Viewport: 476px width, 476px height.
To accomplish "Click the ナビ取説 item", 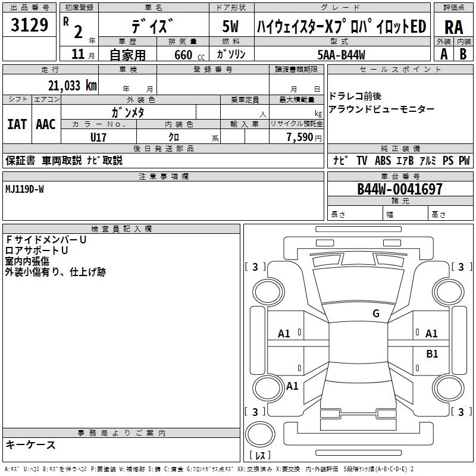I will point(105,160).
